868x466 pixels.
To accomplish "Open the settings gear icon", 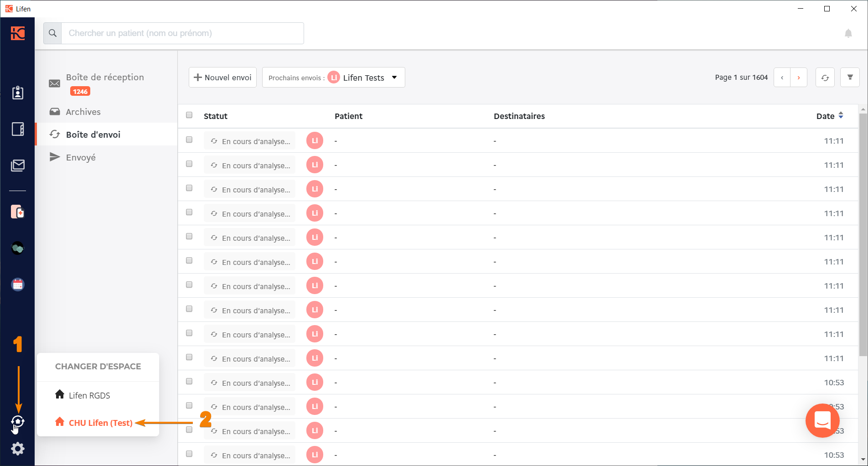I will [x=18, y=449].
